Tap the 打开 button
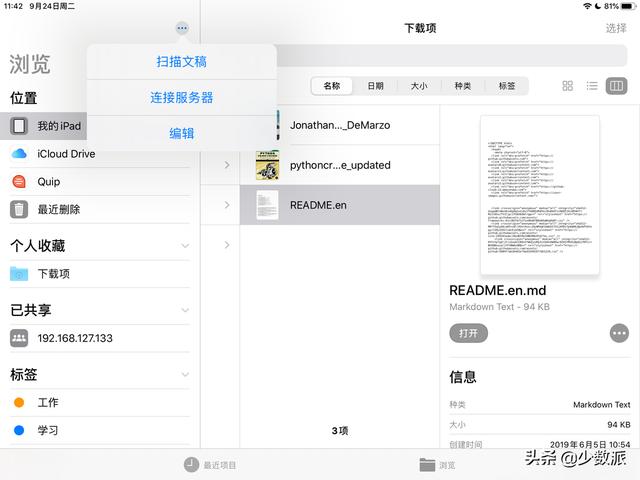The image size is (640, 480). click(x=468, y=333)
